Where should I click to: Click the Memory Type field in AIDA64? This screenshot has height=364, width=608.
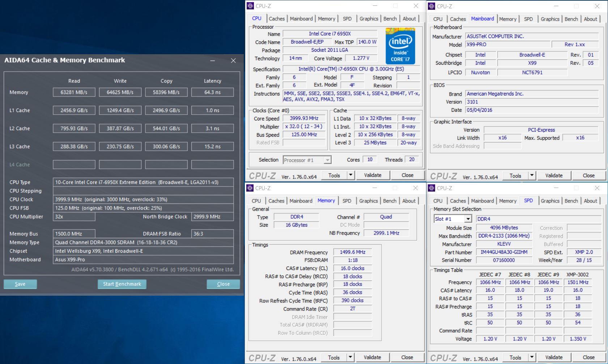click(143, 242)
